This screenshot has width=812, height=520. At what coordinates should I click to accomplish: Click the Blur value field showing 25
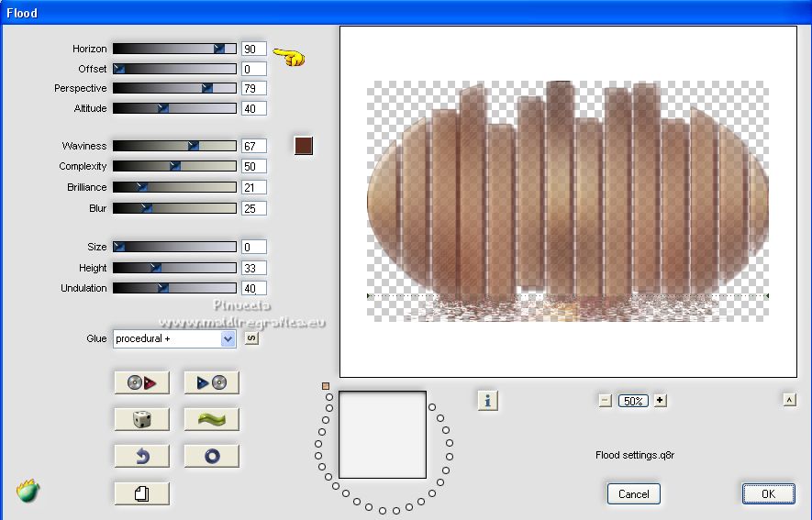(x=254, y=208)
